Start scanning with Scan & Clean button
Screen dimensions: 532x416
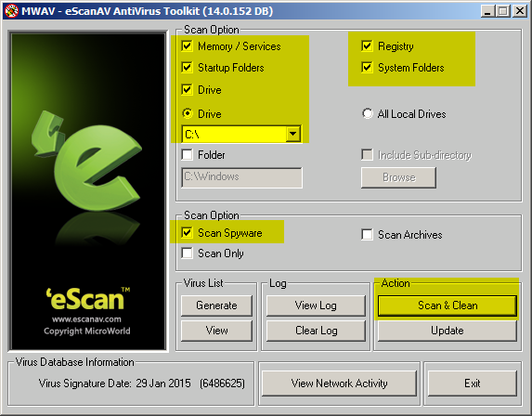[x=448, y=305]
